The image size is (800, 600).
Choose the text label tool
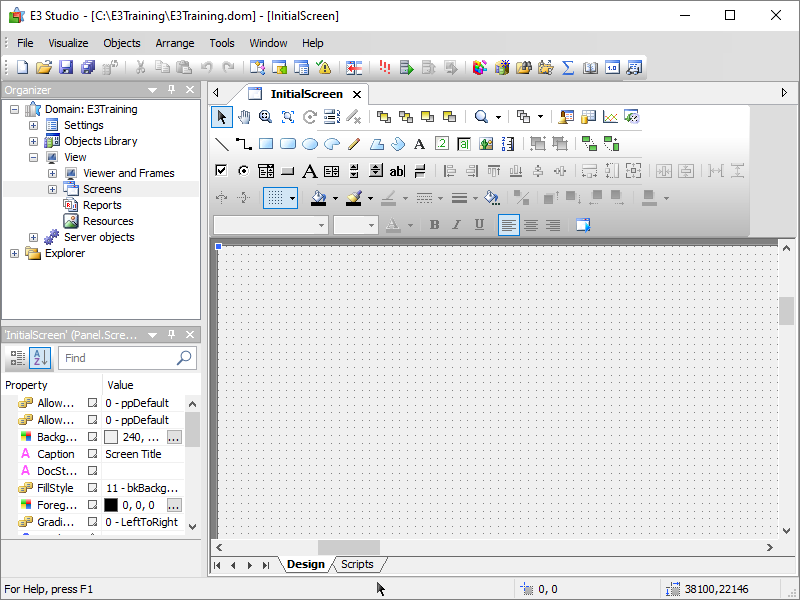click(x=420, y=144)
